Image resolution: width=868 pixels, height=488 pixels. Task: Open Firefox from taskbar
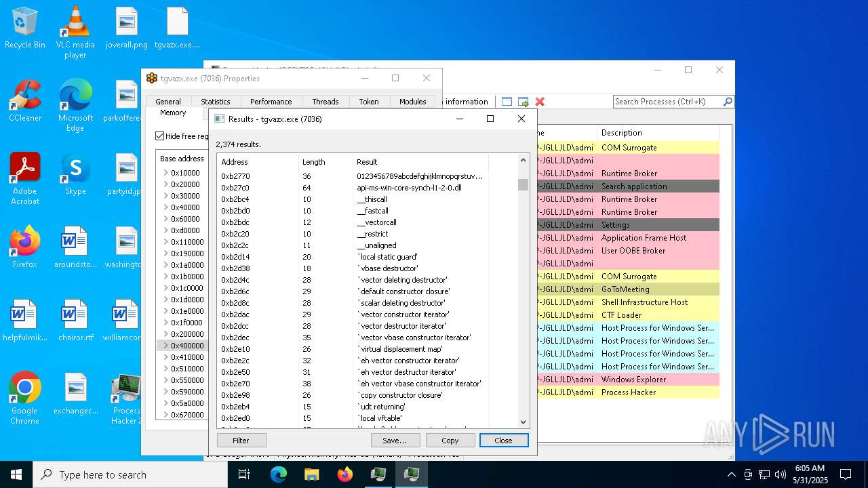pyautogui.click(x=345, y=474)
